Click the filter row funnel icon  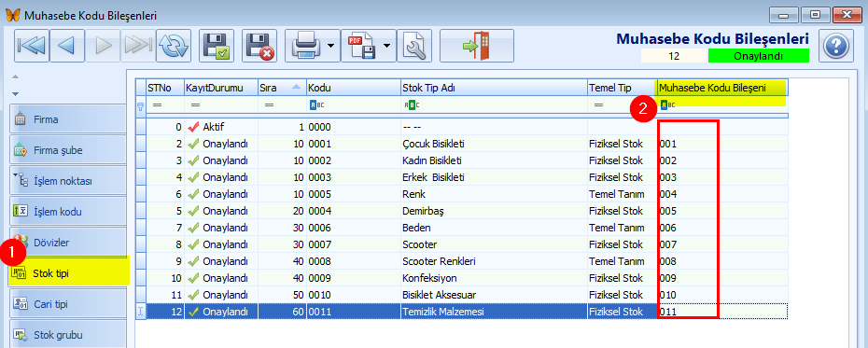coord(141,105)
